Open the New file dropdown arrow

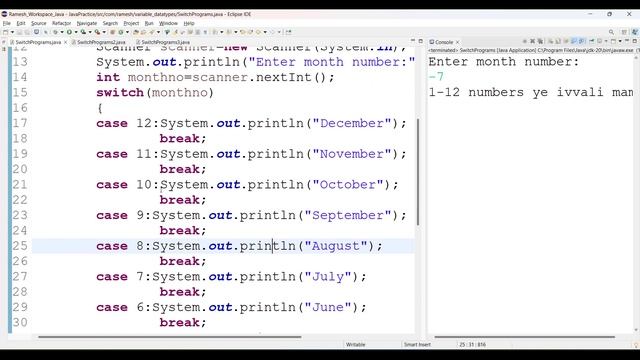tap(12, 32)
